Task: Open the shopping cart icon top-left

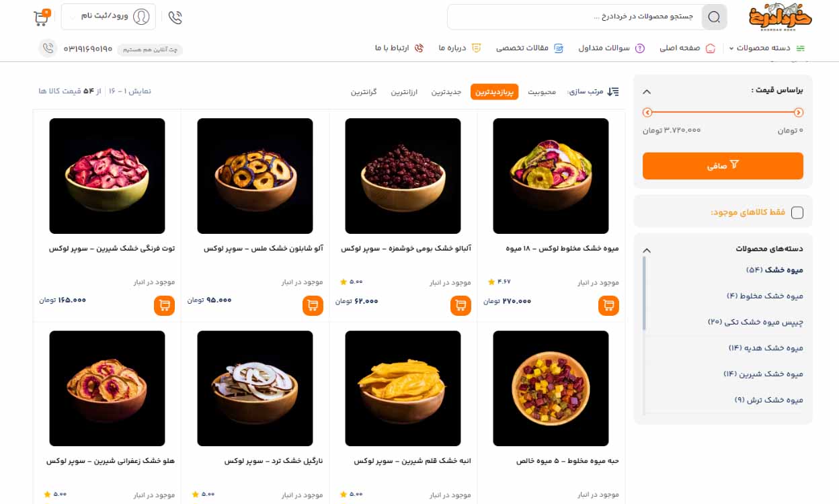Action: (40, 17)
